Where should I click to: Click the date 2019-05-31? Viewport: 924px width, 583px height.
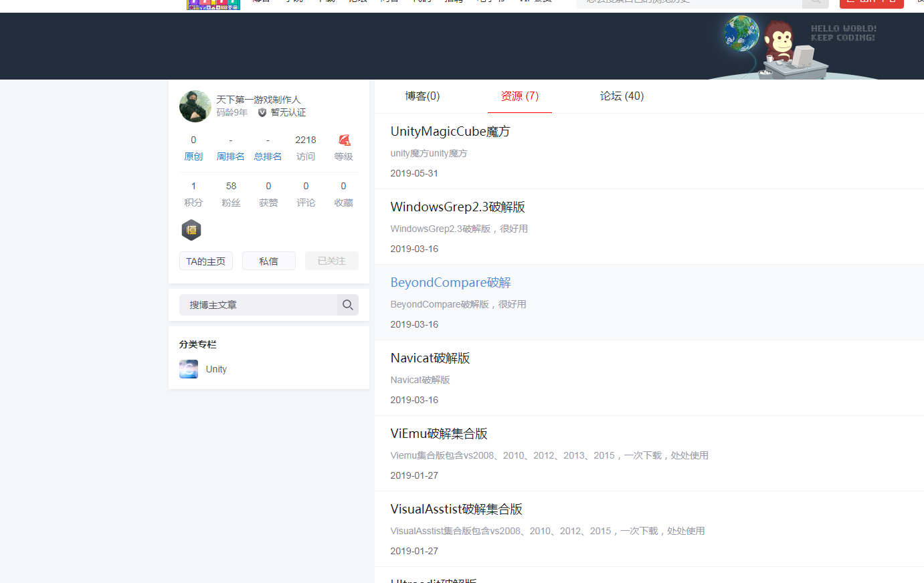[414, 173]
